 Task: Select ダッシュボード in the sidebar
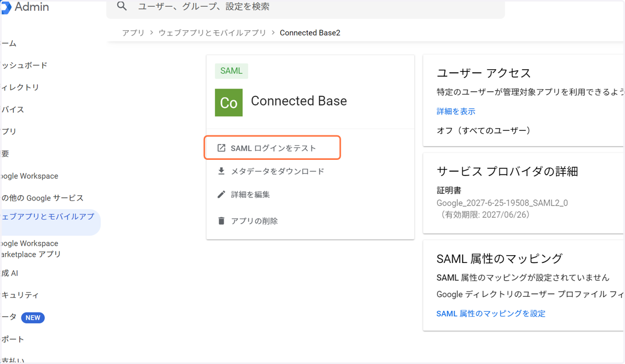pyautogui.click(x=24, y=66)
